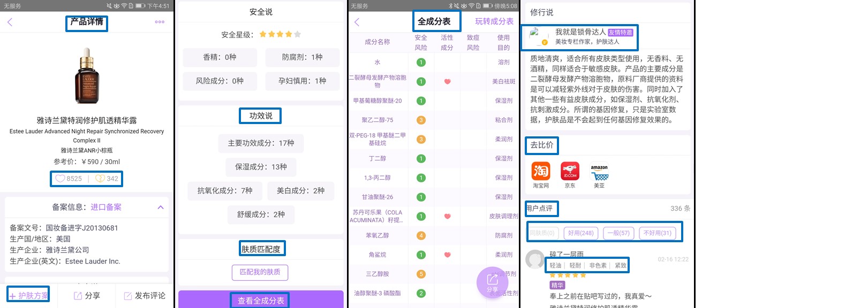Tap the safety risk badge for 水
The height and width of the screenshot is (308, 868).
(x=421, y=63)
